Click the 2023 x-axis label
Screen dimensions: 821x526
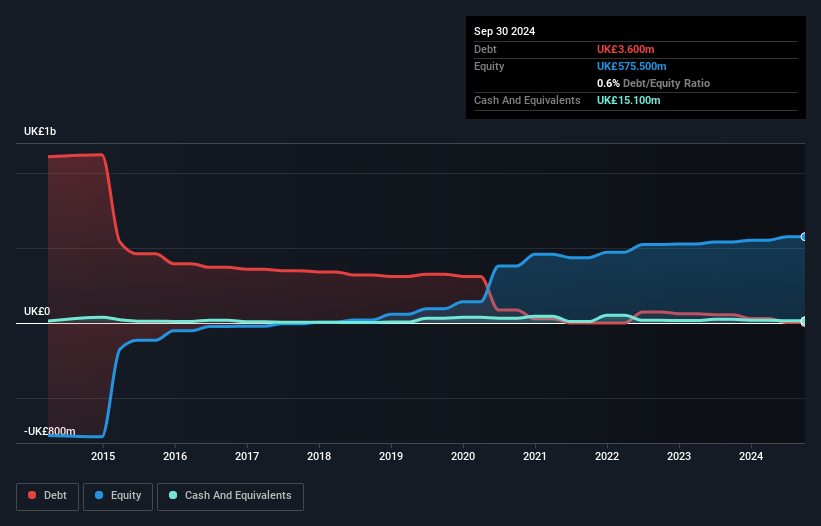(679, 456)
